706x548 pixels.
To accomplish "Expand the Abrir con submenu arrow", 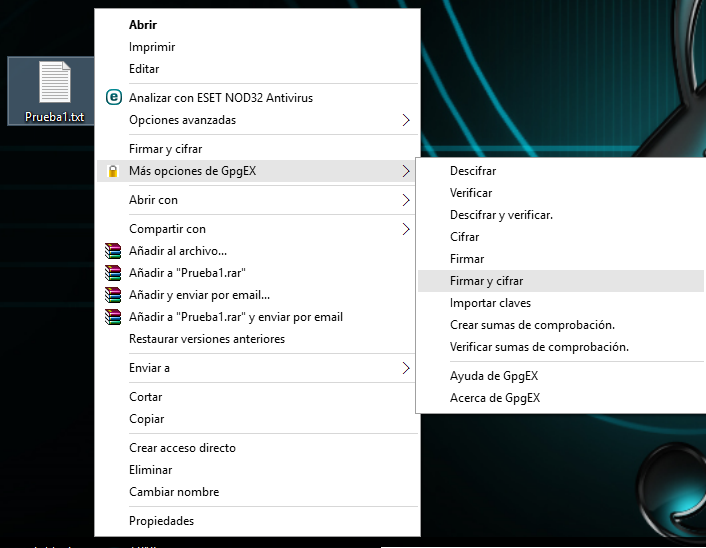I will [x=406, y=200].
